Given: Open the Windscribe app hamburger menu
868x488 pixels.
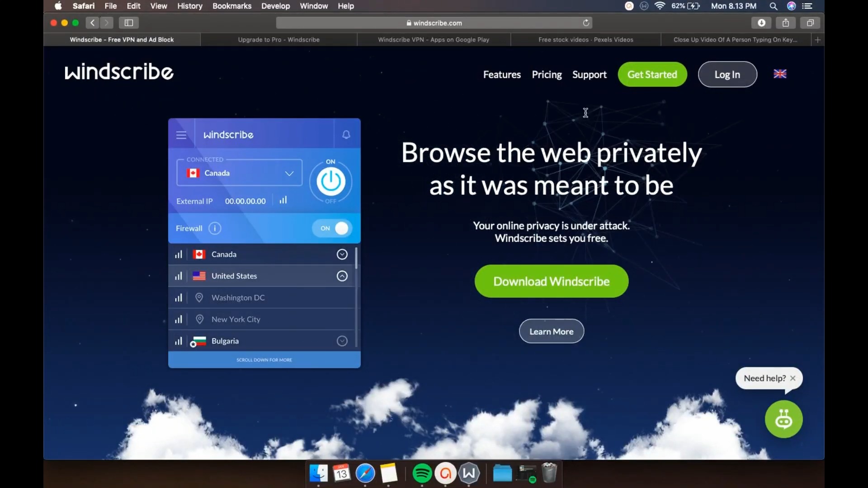Looking at the screenshot, I should pos(181,135).
